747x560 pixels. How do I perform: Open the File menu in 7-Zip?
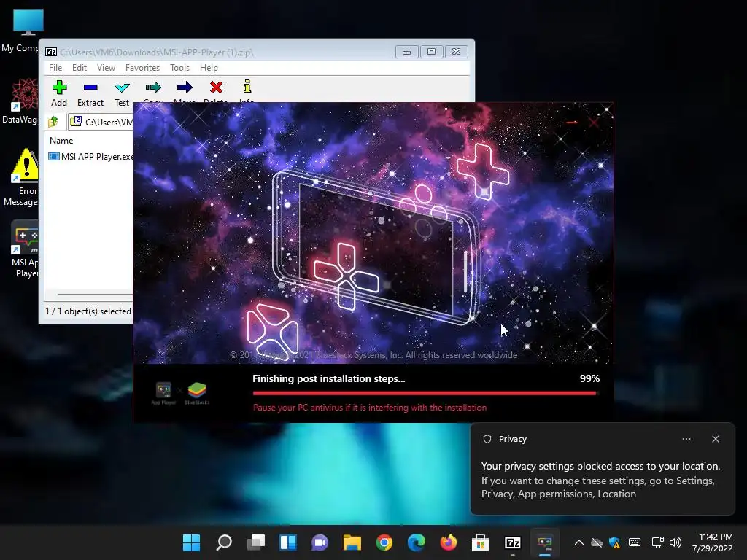55,68
